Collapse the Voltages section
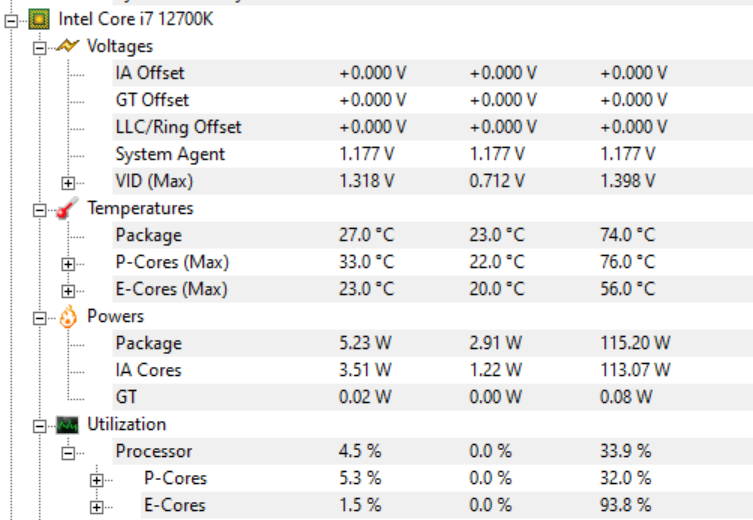Screen dimensions: 753x520 [x=39, y=48]
